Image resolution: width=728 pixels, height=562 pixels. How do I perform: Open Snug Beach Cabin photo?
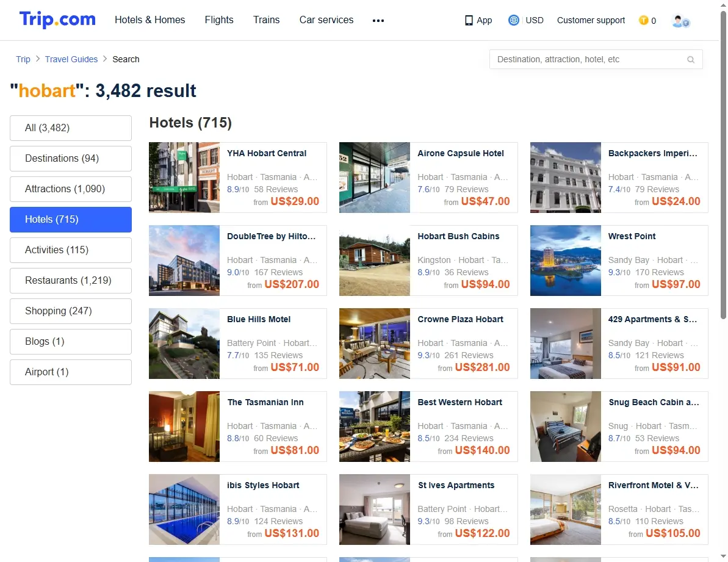pyautogui.click(x=566, y=427)
